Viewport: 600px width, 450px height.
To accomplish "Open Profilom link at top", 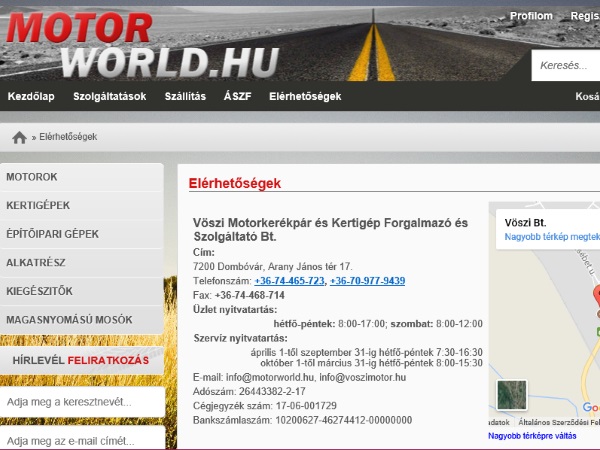I will point(531,16).
